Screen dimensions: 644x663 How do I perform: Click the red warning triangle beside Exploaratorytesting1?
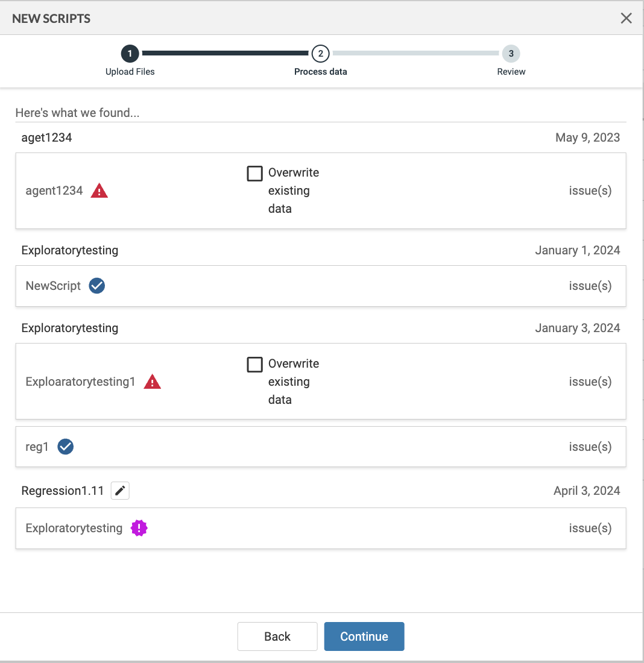(x=152, y=382)
